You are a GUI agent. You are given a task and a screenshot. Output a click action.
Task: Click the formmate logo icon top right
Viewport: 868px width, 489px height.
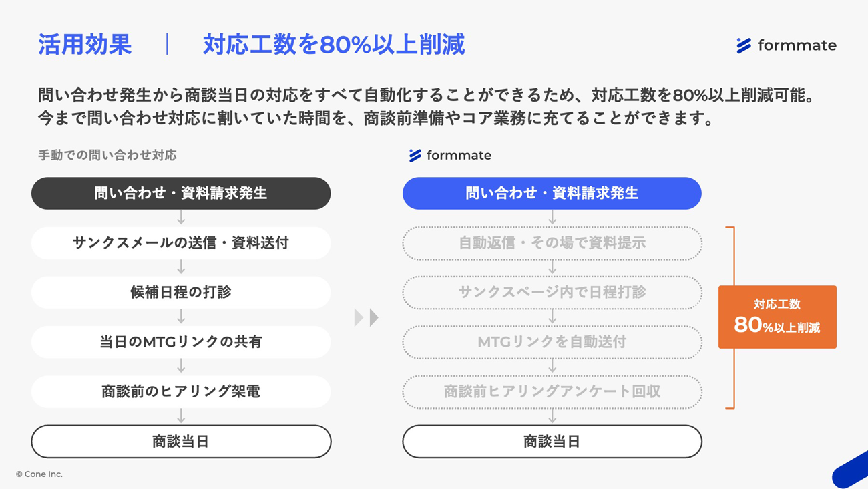(744, 45)
